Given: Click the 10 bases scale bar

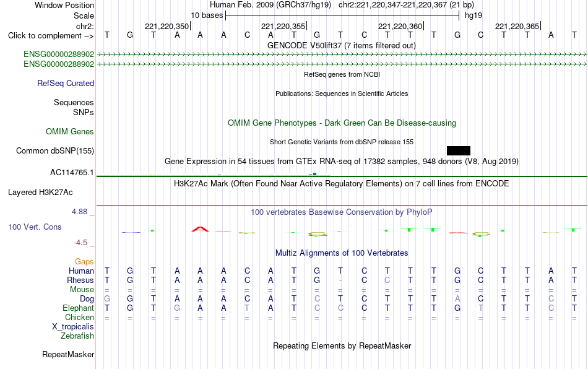Looking at the screenshot, I should [x=342, y=15].
